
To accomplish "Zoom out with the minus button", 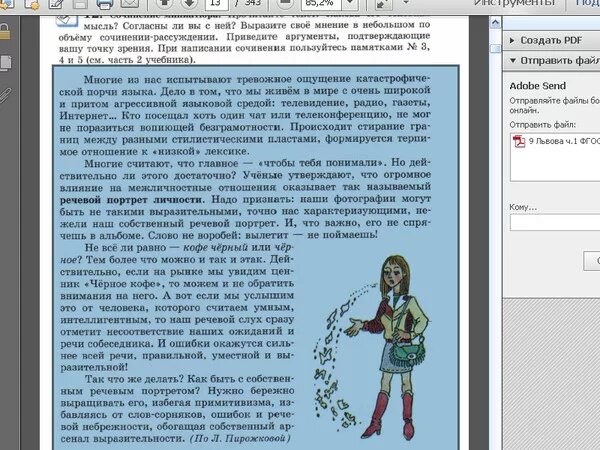I will click(284, 3).
